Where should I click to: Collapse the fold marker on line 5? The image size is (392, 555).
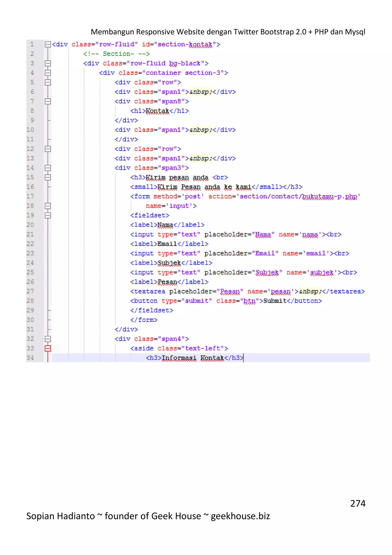(x=48, y=82)
